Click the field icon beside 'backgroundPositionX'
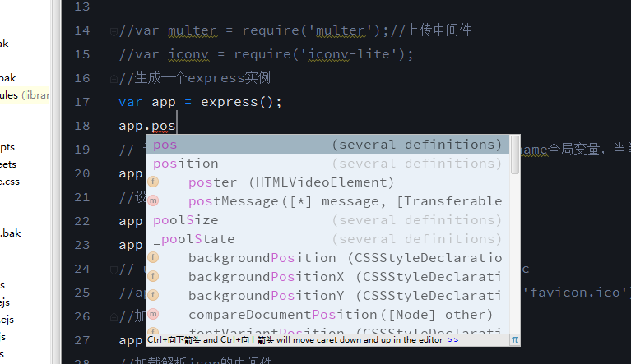The width and height of the screenshot is (631, 364). click(x=153, y=276)
